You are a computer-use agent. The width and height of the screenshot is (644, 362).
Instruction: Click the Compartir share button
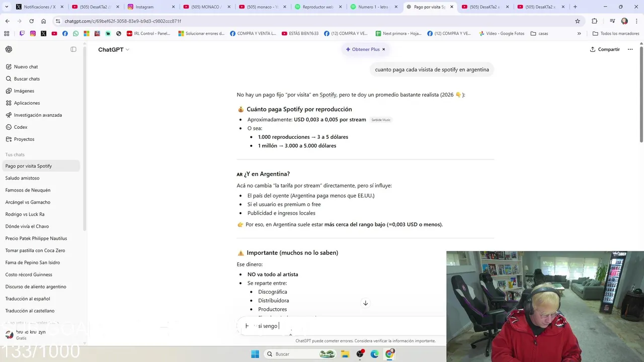(x=605, y=49)
